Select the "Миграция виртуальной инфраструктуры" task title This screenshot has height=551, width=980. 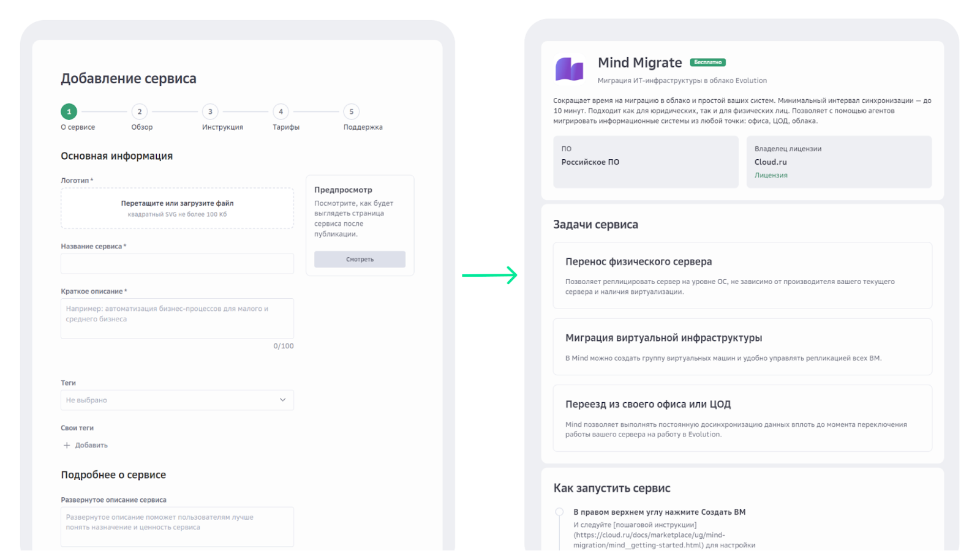coord(664,338)
